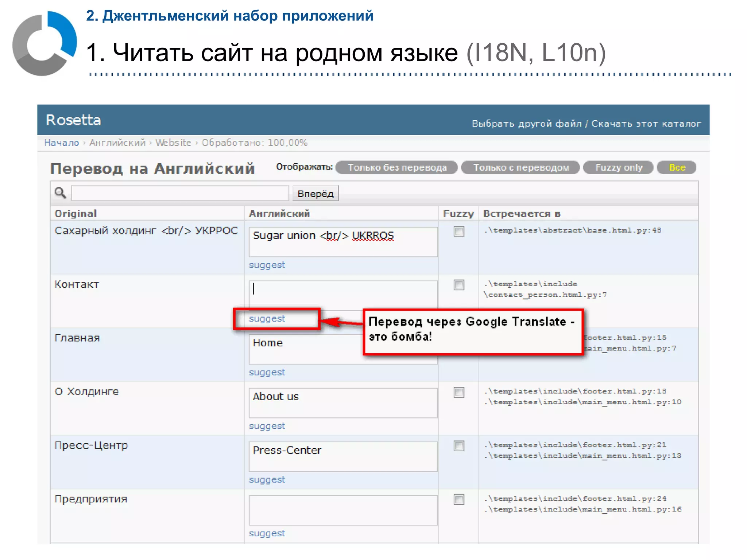The width and height of the screenshot is (747, 560).
Task: Go to 'Начало' breadcrumb link
Action: click(x=61, y=143)
